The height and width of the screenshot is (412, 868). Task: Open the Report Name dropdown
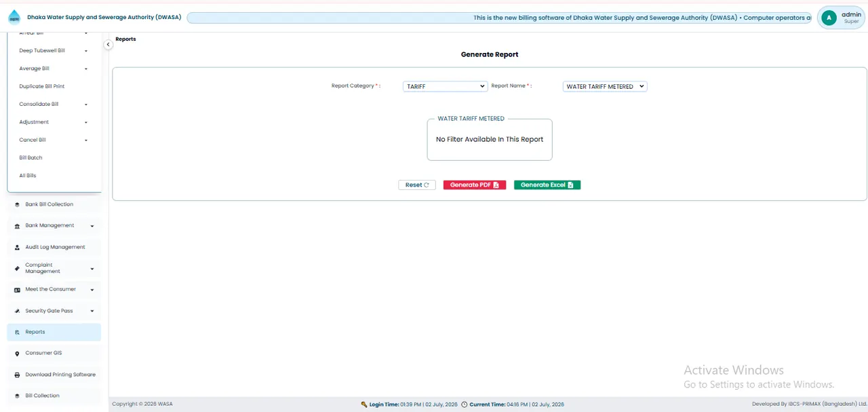605,86
